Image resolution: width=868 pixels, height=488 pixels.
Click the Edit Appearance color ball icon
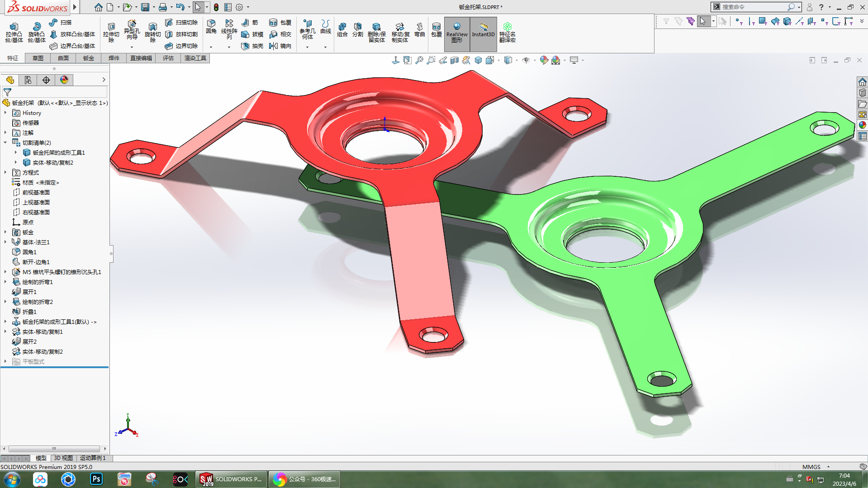coord(544,60)
